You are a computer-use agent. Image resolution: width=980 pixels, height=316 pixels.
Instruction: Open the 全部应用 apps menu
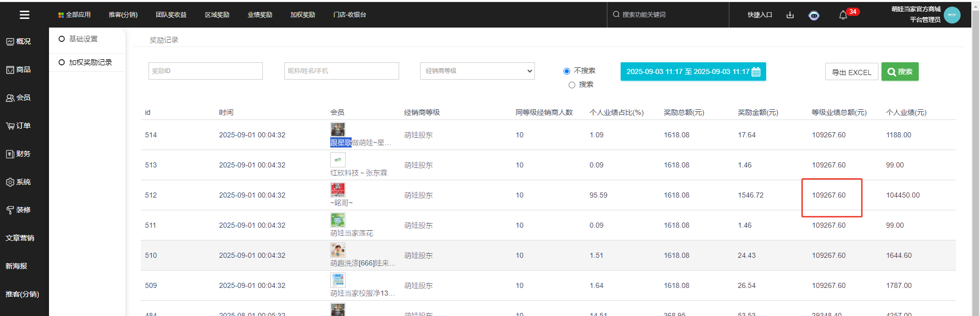tap(75, 15)
